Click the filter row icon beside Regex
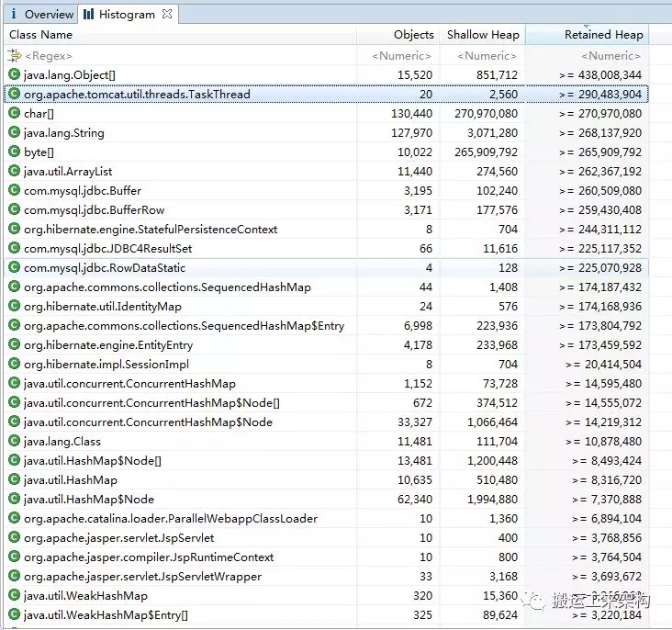The width and height of the screenshot is (672, 630). (14, 55)
